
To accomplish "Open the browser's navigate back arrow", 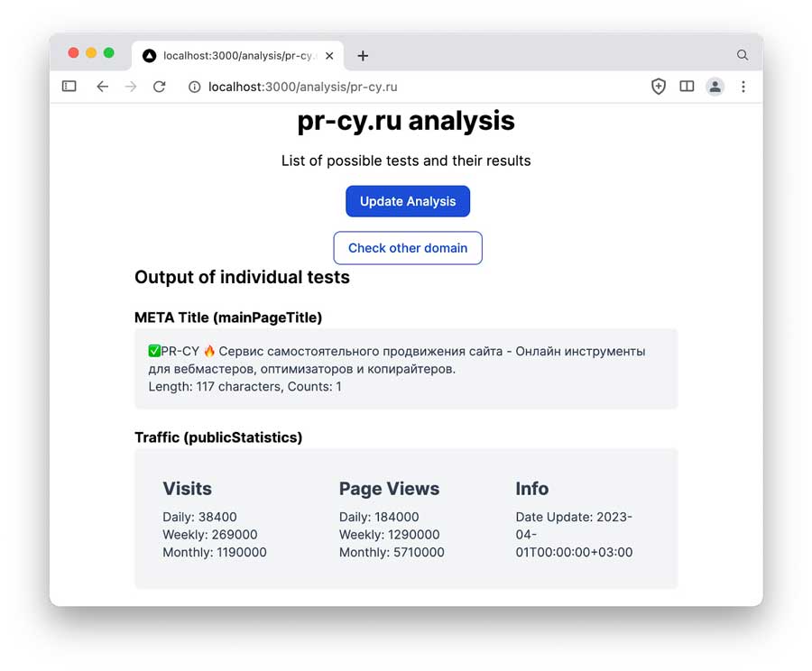I will pos(102,87).
